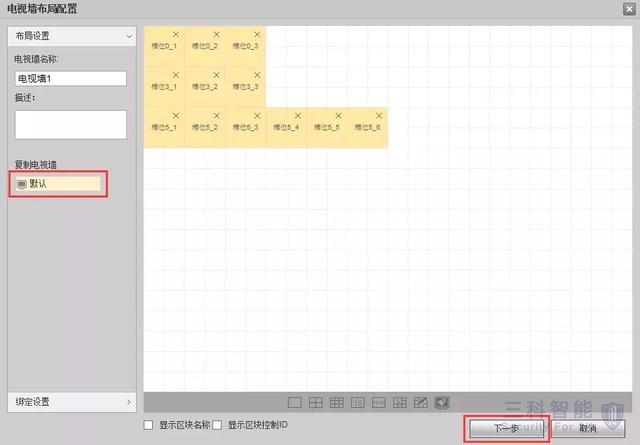The height and width of the screenshot is (445, 640).
Task: Click the last layout toolbar icon
Action: tap(441, 402)
